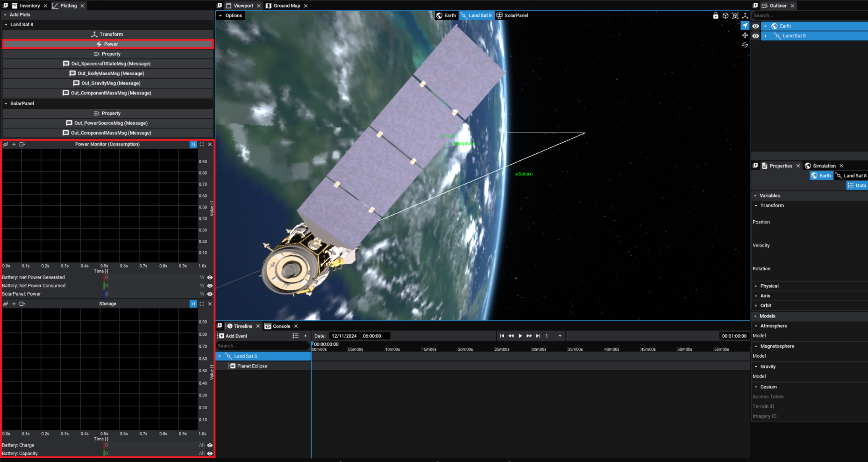Expand Land Sat 8 in Outliner
The width and height of the screenshot is (868, 462).
tap(765, 36)
